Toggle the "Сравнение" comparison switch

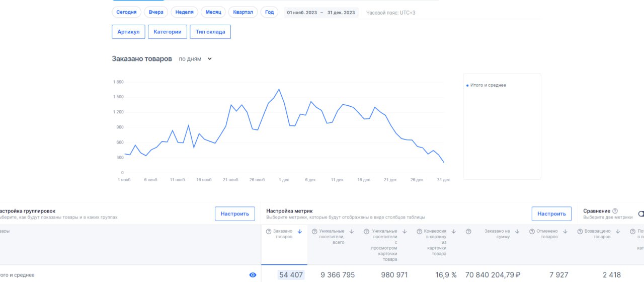coord(641,214)
